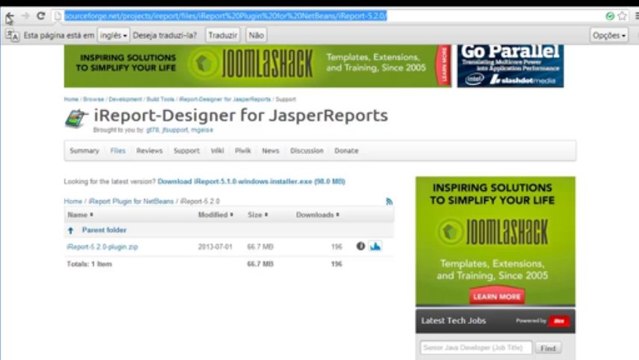Sort by Modified column header
Image resolution: width=639 pixels, height=360 pixels.
[216, 215]
